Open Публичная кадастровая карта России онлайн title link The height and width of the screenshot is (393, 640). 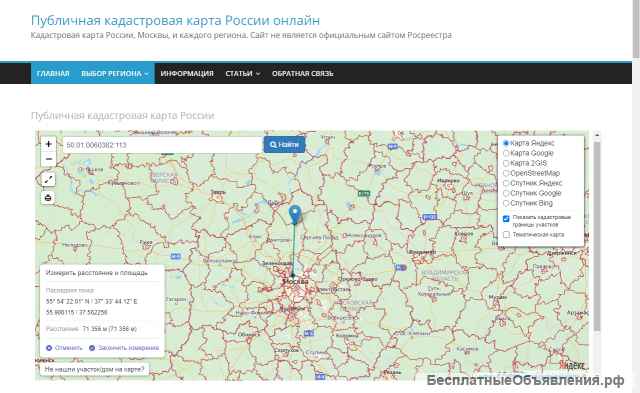176,20
